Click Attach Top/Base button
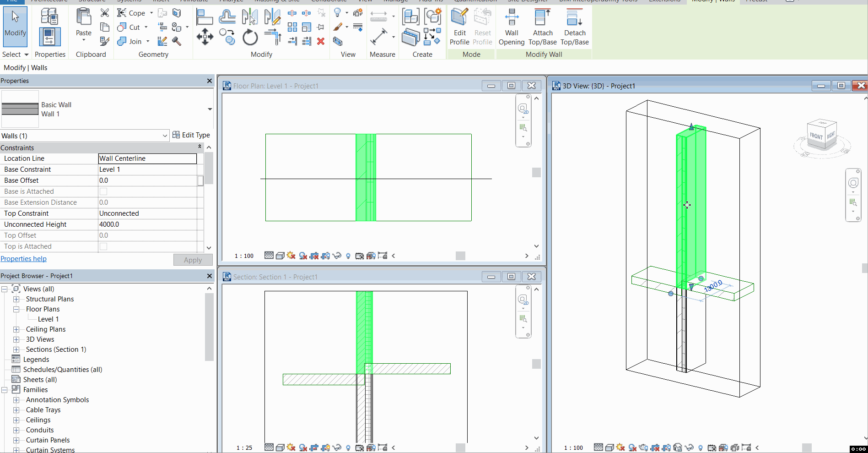The height and width of the screenshot is (453, 868). pos(543,27)
